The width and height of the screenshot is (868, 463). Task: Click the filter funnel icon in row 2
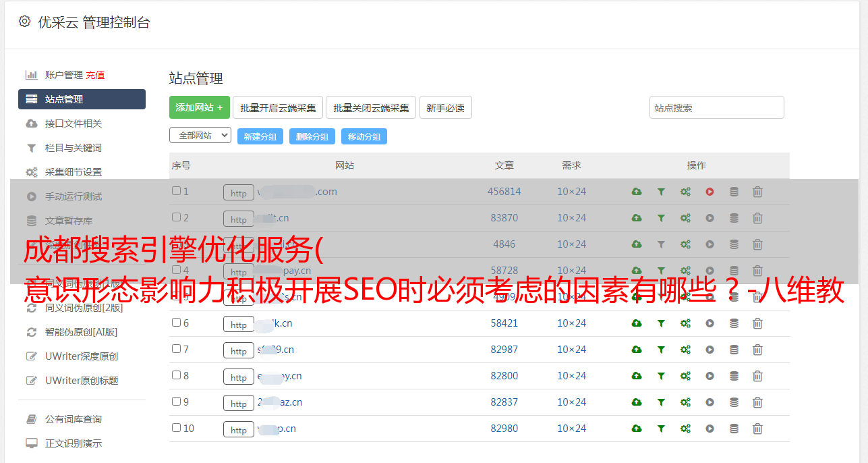coord(661,218)
